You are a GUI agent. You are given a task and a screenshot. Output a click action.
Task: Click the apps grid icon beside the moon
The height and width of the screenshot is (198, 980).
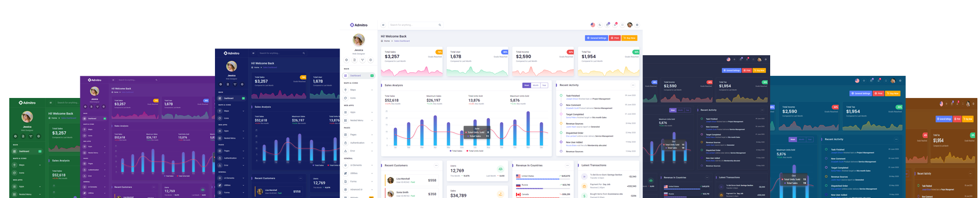pyautogui.click(x=608, y=25)
